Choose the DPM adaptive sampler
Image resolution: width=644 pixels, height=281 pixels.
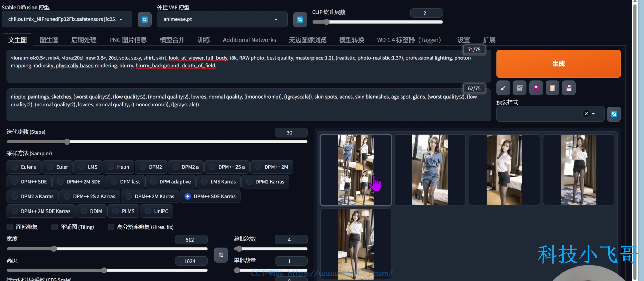point(171,182)
